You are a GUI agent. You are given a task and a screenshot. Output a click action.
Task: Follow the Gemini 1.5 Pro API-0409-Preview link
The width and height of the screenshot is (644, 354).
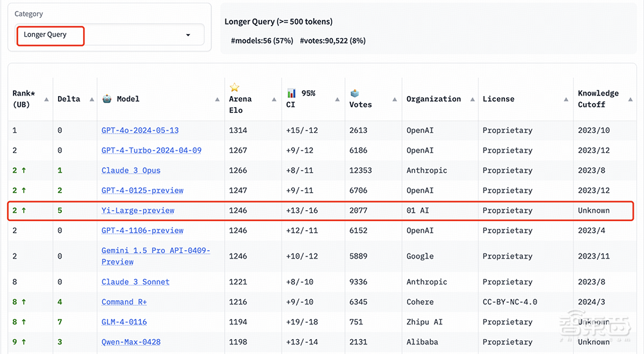[156, 256]
